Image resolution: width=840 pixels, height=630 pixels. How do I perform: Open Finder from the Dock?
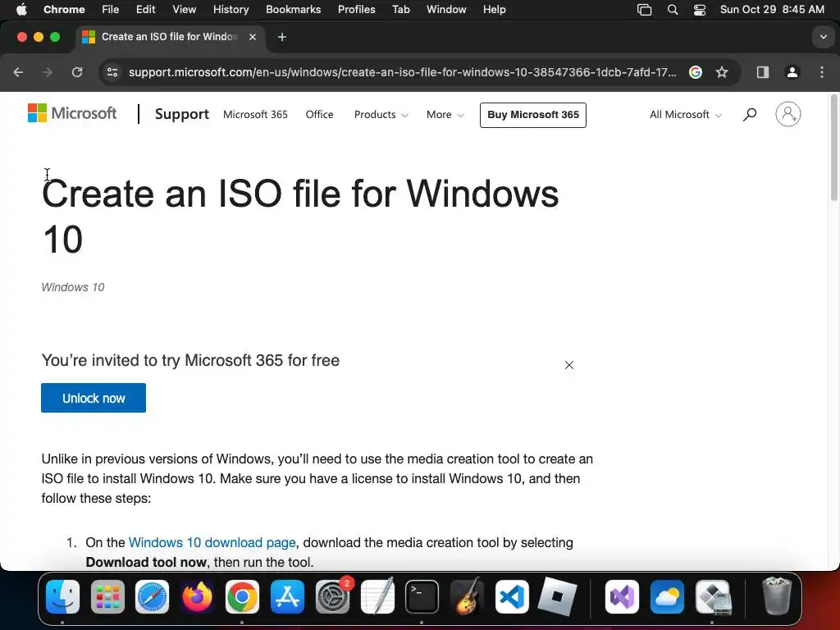(62, 597)
